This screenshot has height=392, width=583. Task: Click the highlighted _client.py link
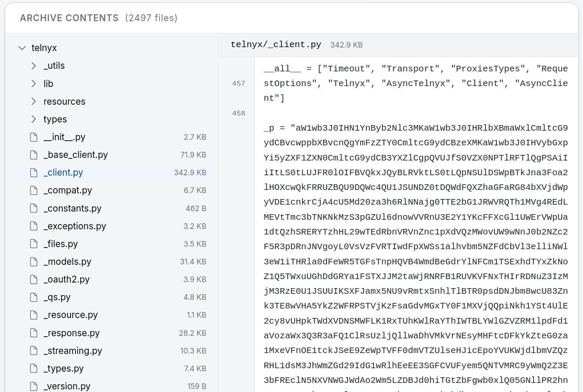pos(63,173)
